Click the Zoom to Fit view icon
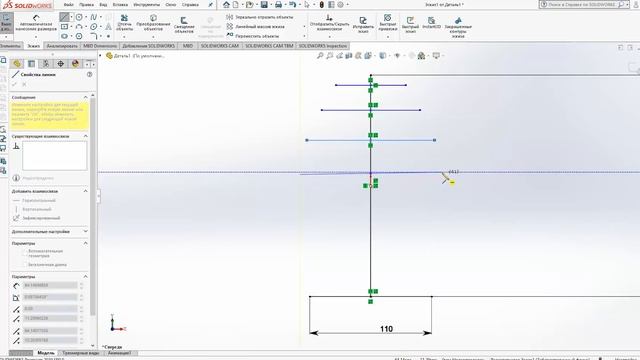 320,56
